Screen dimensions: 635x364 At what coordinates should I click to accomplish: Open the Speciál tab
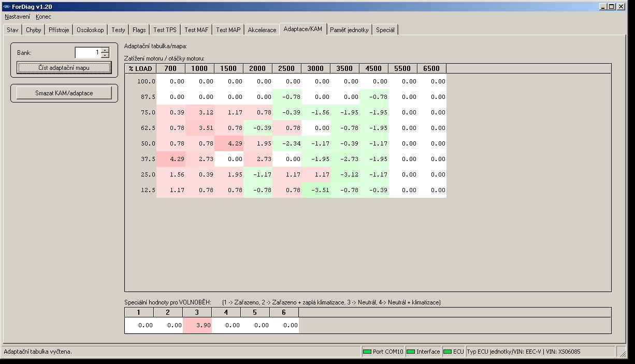(385, 30)
